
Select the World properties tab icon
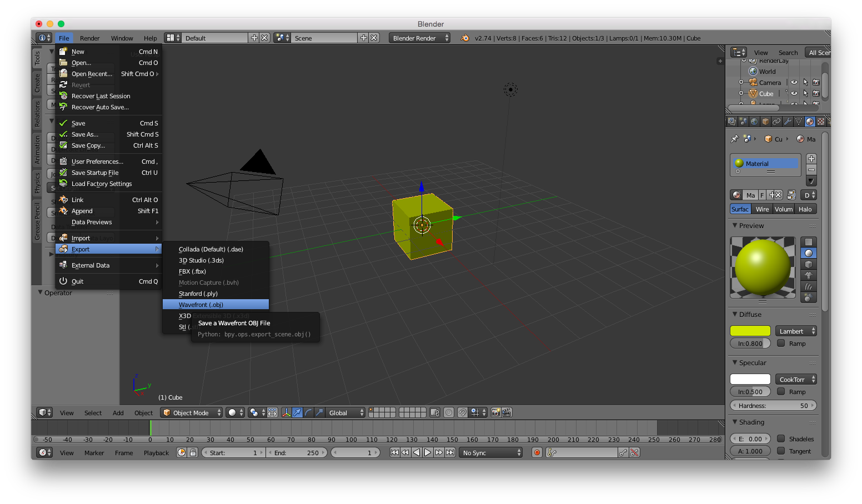[x=754, y=122]
